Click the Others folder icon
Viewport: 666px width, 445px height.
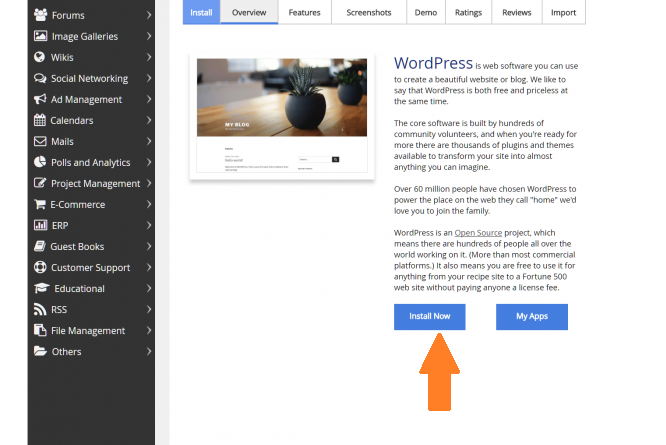tap(40, 351)
